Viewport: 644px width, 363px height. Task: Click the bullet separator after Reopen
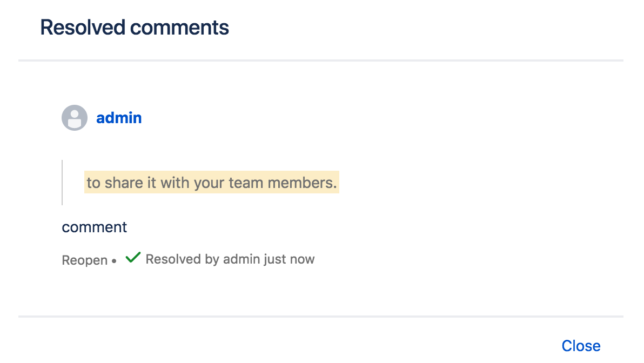pos(114,261)
